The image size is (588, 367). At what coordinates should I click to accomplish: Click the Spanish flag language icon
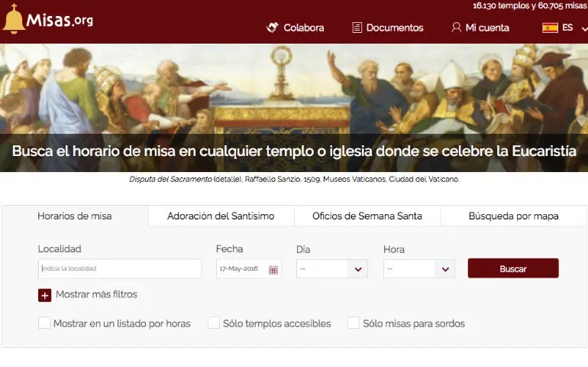550,28
